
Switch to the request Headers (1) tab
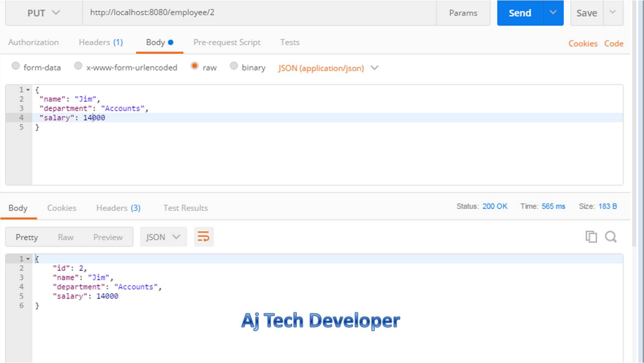(x=101, y=42)
